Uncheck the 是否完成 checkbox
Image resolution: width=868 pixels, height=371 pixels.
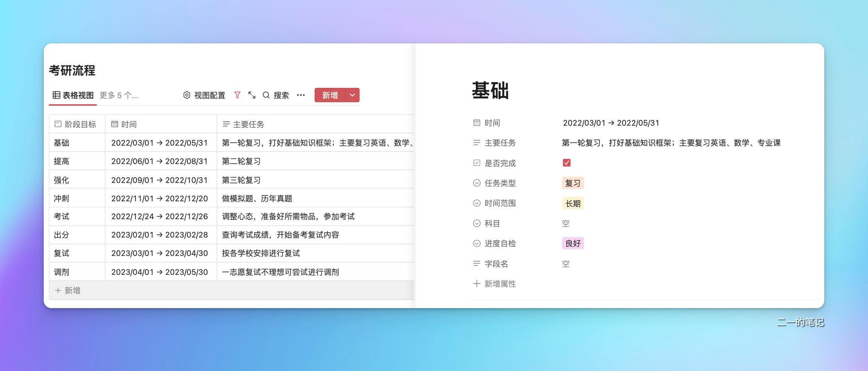567,162
